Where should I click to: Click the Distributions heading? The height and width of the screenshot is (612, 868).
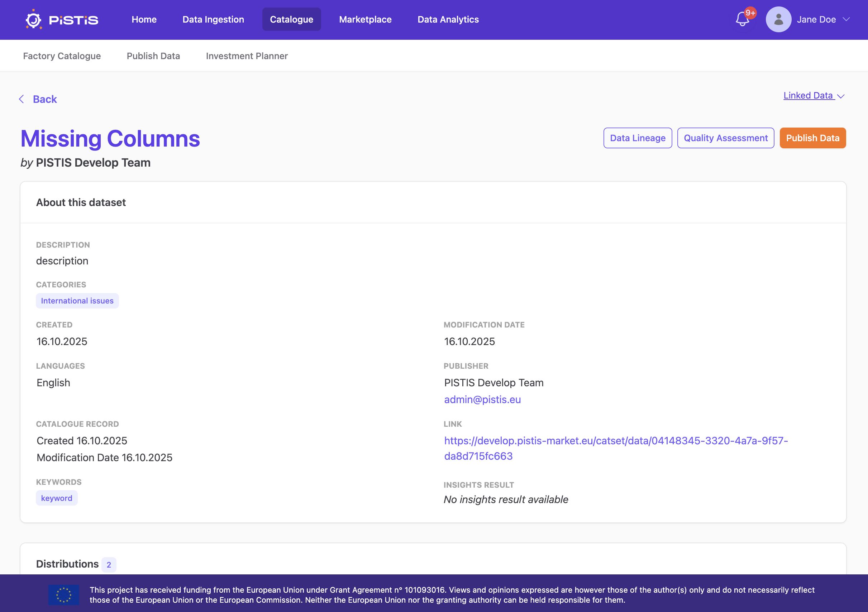click(67, 564)
